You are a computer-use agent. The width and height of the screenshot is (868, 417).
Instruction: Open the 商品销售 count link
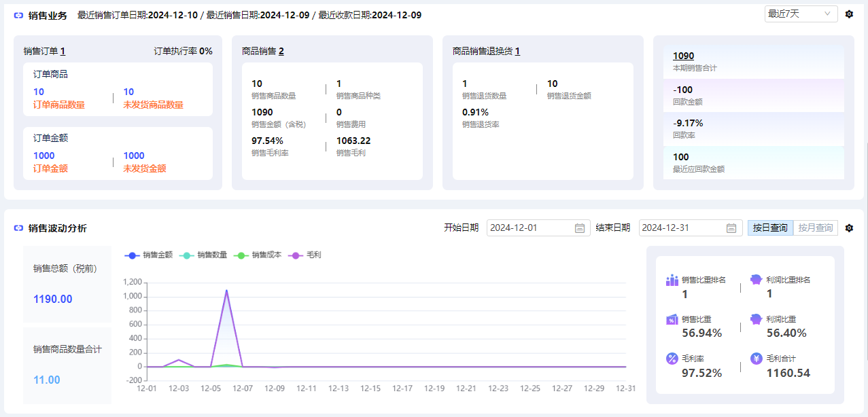pyautogui.click(x=281, y=52)
